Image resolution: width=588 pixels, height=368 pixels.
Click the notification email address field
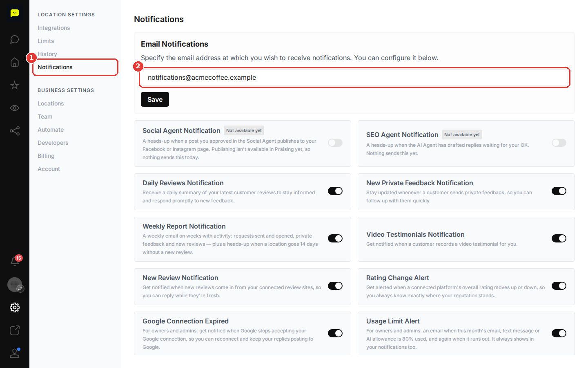pyautogui.click(x=354, y=77)
